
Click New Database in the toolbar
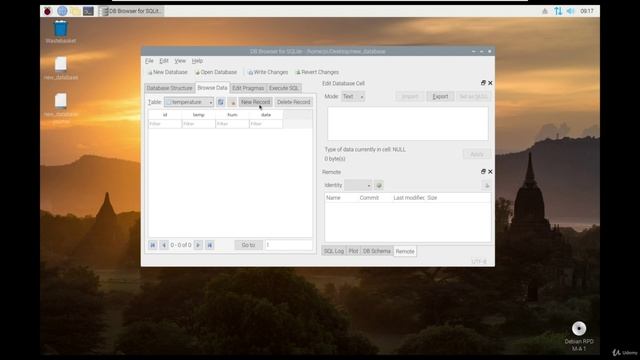[167, 72]
